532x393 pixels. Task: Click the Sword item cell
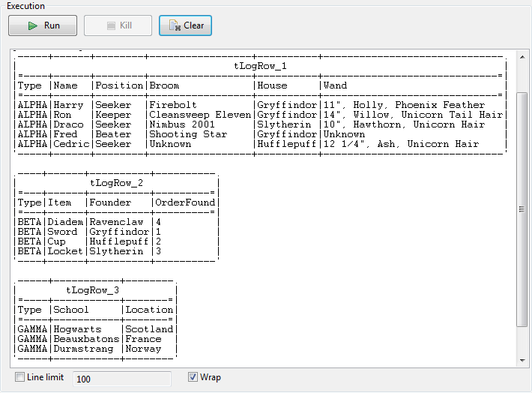point(62,232)
